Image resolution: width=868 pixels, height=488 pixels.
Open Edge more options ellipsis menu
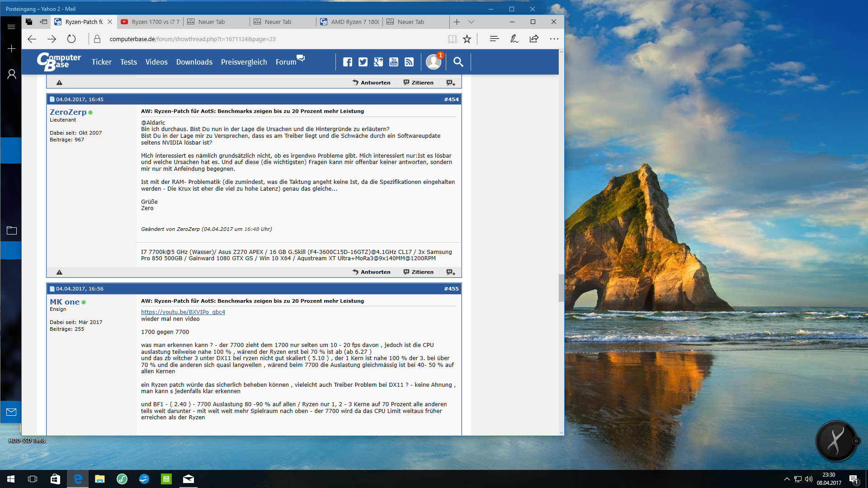(x=554, y=39)
